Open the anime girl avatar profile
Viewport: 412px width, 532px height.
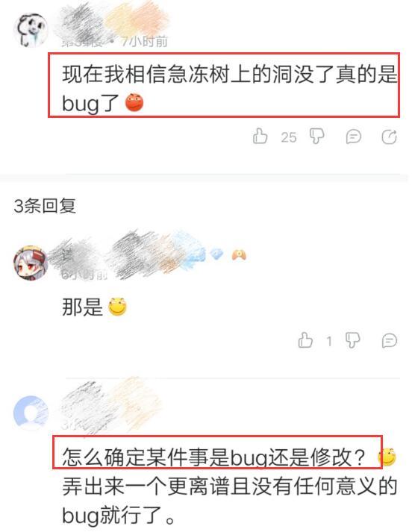pos(30,263)
